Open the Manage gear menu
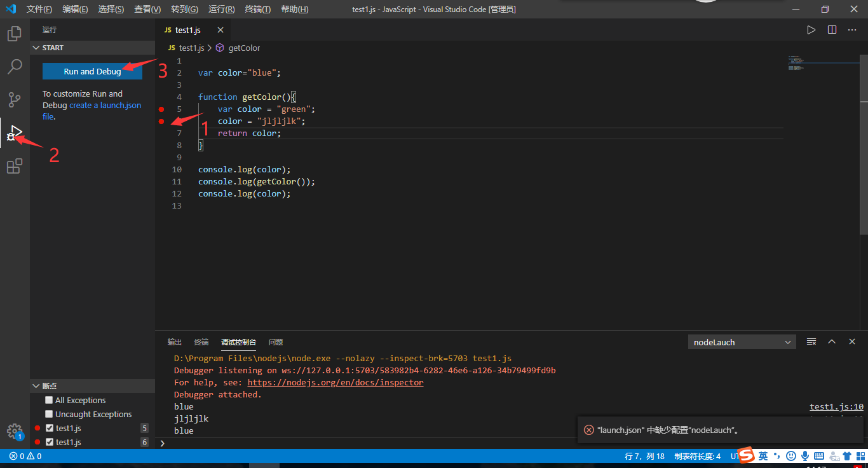This screenshot has height=468, width=868. [x=15, y=432]
